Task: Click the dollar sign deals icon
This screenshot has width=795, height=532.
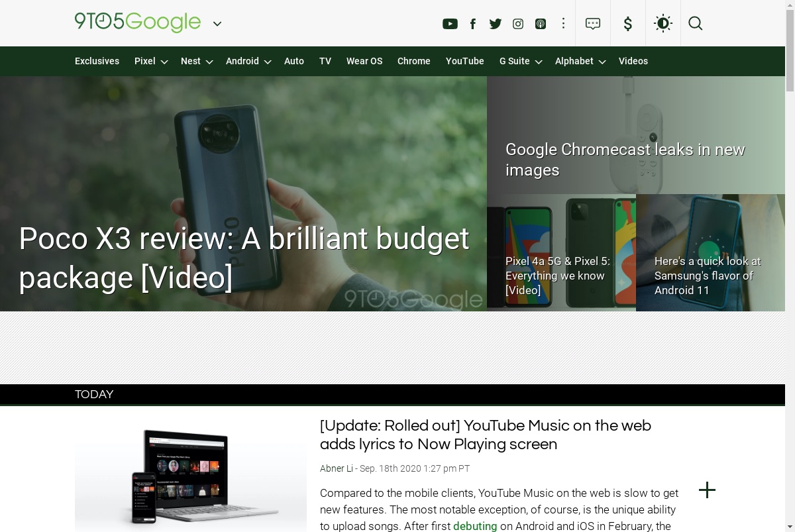Action: [x=628, y=24]
